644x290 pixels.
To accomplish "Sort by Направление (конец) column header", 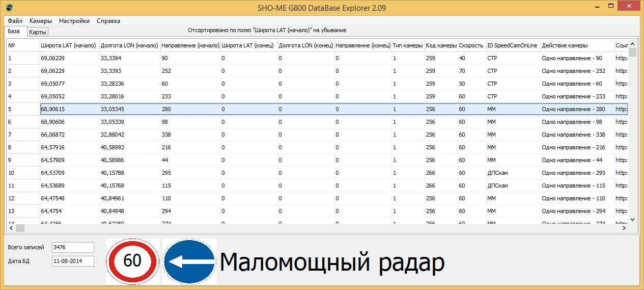I will (x=363, y=45).
